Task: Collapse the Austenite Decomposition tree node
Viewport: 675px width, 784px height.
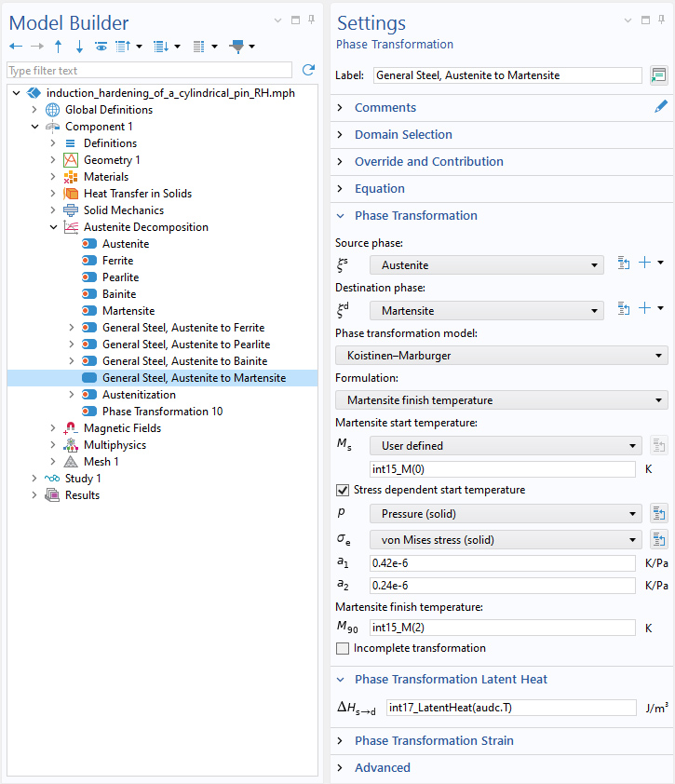Action: (x=53, y=227)
